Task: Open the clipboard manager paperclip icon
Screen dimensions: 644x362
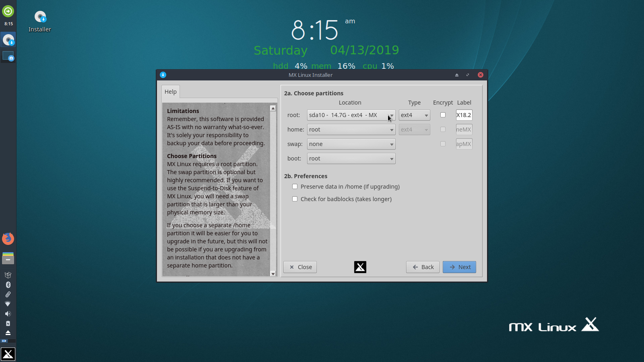Action: (x=8, y=294)
